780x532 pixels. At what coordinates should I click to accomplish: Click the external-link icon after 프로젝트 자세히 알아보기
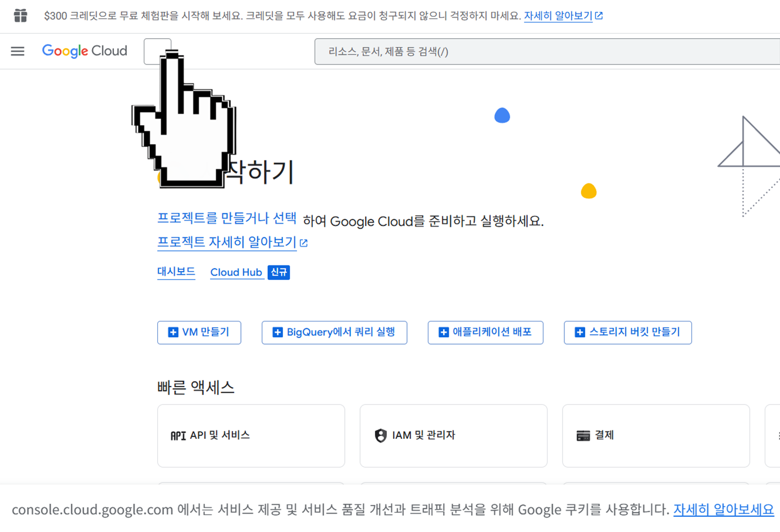pos(304,243)
